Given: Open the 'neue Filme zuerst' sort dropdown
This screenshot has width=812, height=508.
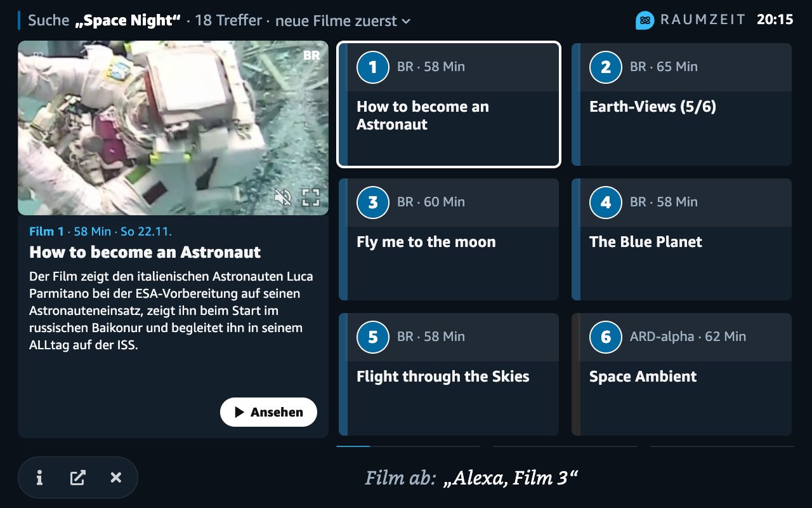Looking at the screenshot, I should [x=343, y=20].
